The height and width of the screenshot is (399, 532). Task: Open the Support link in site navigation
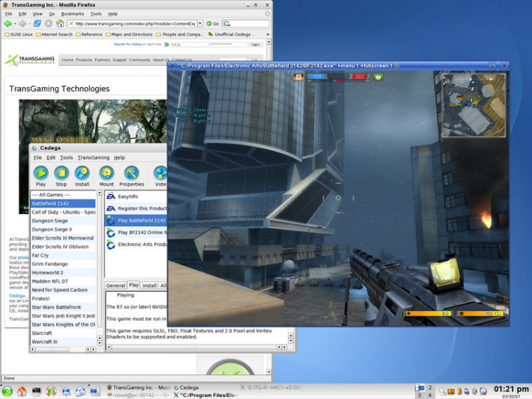pos(119,60)
